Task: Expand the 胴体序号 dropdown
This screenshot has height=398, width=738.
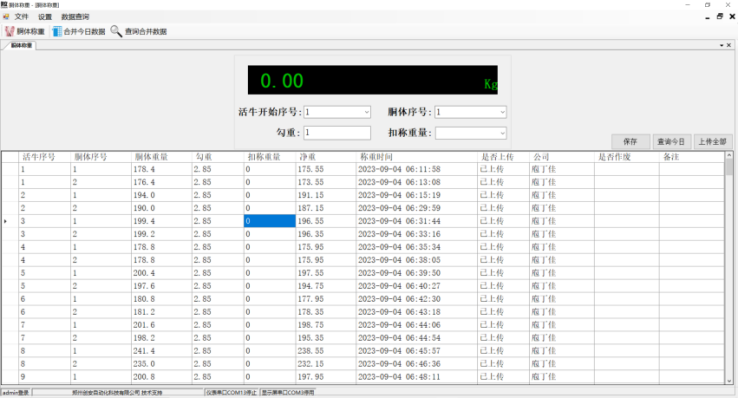Action: click(502, 112)
